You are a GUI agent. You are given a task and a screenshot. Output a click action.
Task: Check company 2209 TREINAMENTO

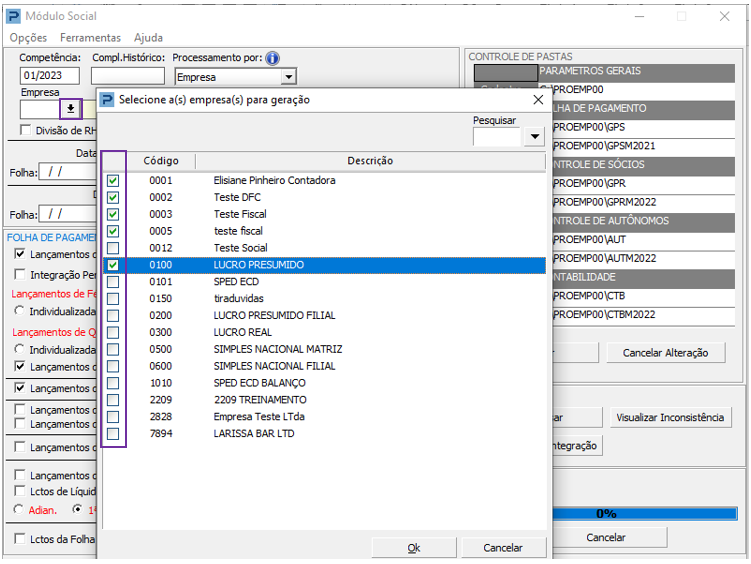(x=113, y=400)
